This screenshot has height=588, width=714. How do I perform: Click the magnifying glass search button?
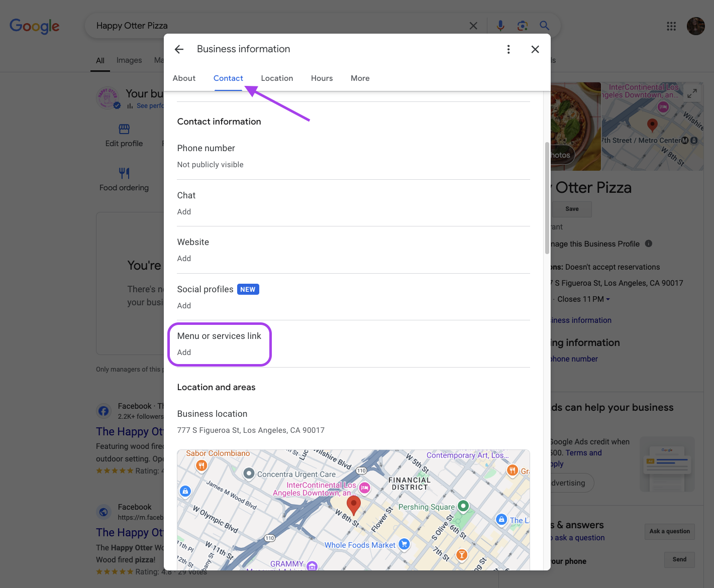(544, 26)
